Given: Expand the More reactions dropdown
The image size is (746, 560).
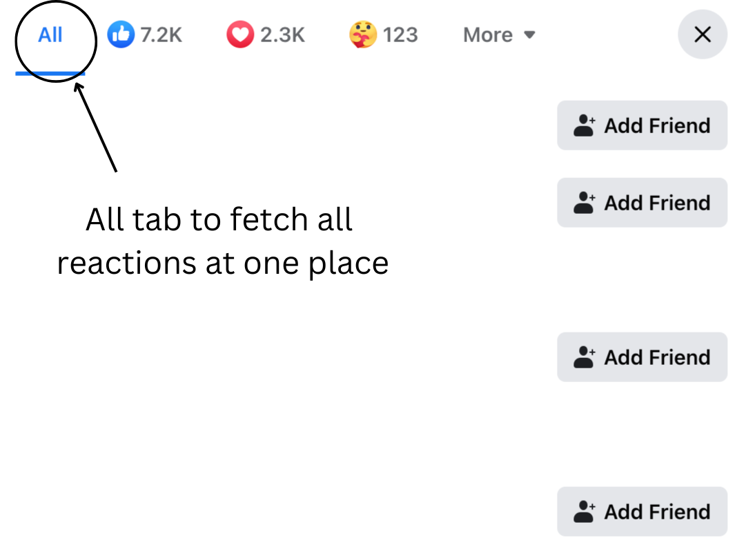Looking at the screenshot, I should [498, 34].
